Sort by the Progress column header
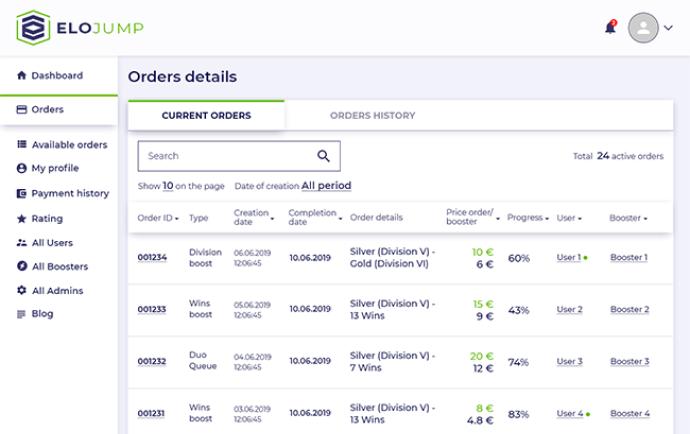 click(526, 218)
